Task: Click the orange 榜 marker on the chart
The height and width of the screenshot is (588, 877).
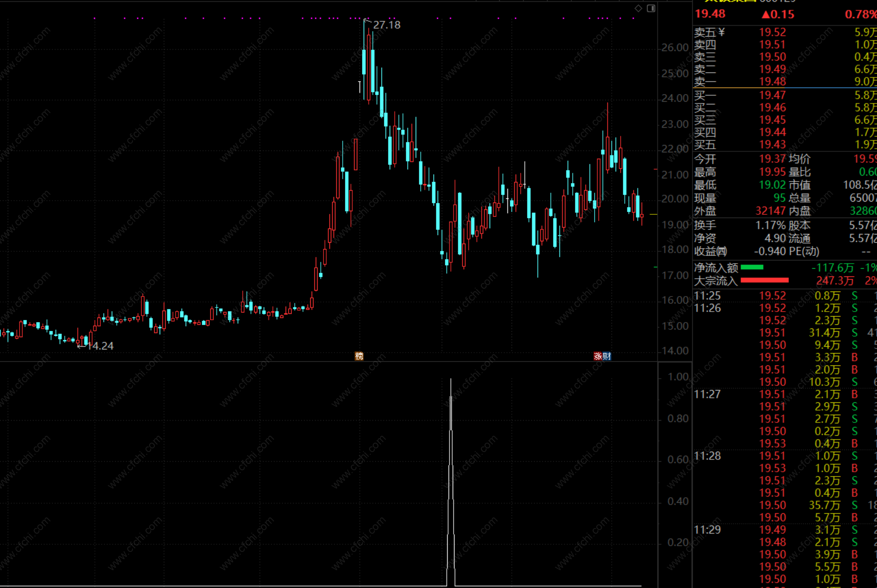Action: [359, 356]
